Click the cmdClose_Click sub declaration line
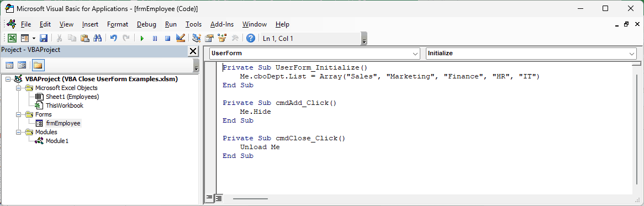Screen dimensions: 644x206 [284, 138]
